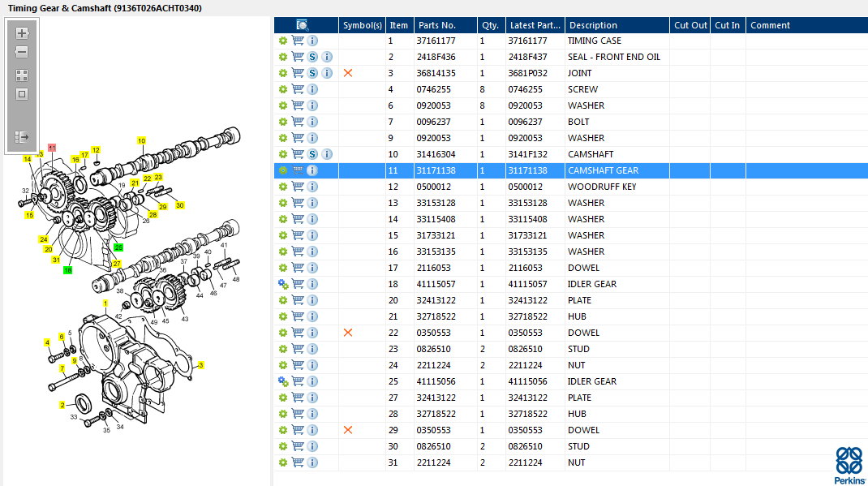The image size is (868, 486).
Task: Click the Cut In column header
Action: tap(728, 25)
